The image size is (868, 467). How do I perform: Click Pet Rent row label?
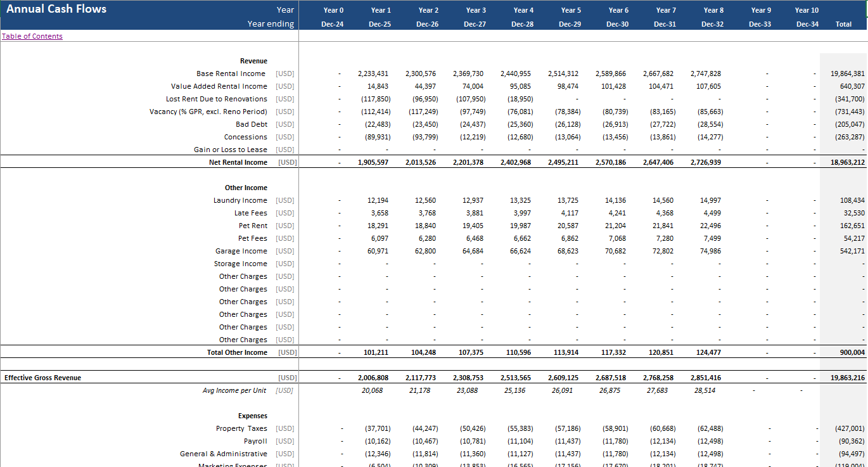(x=253, y=226)
